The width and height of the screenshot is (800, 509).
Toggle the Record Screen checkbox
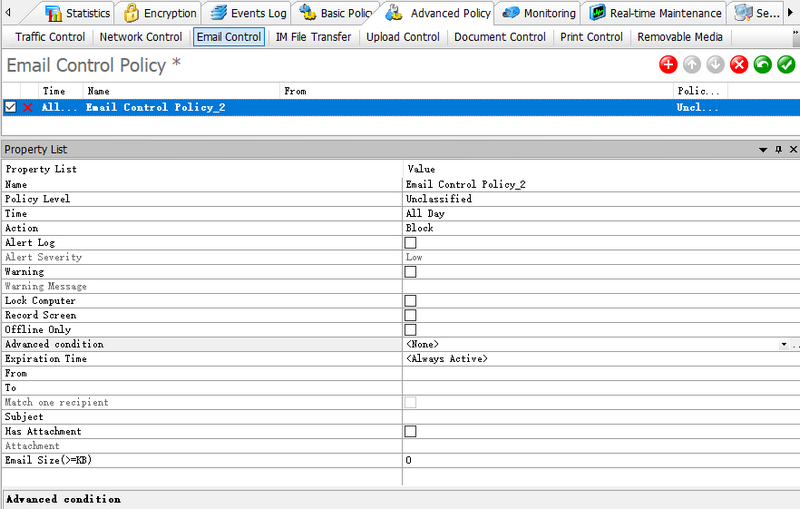coord(410,316)
